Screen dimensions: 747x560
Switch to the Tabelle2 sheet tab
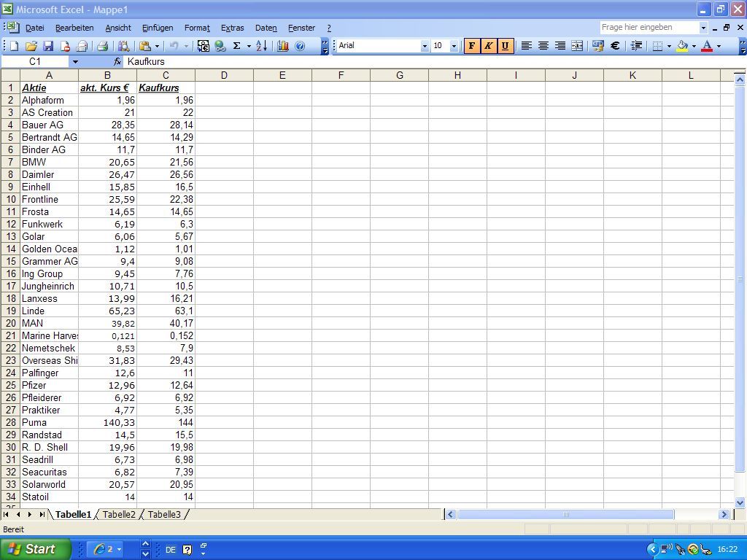coord(119,514)
